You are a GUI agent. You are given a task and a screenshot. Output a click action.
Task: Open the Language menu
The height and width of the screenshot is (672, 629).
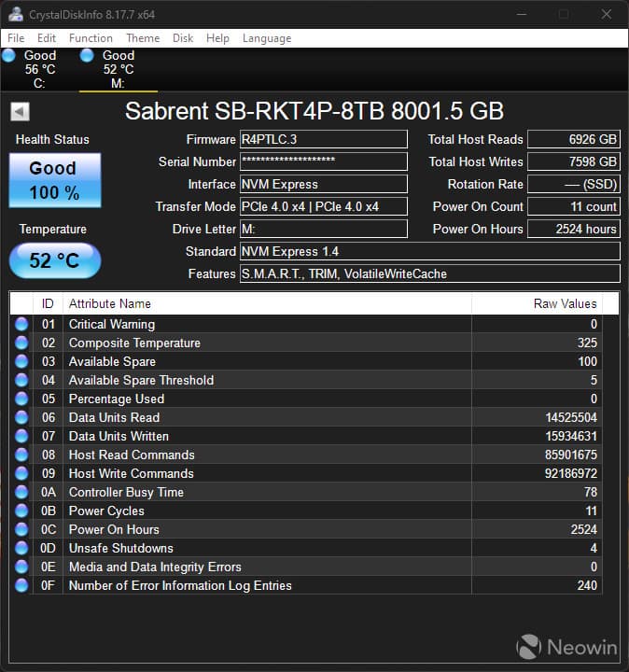267,38
